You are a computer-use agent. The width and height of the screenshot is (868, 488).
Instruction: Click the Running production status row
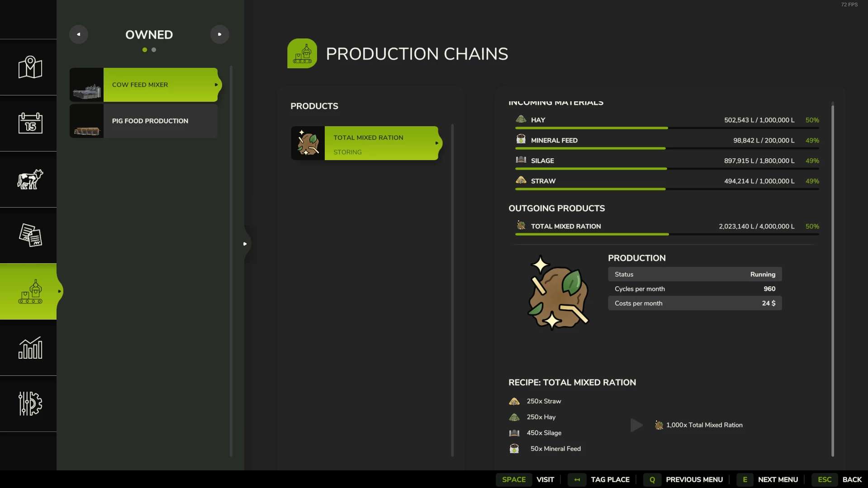coord(694,275)
